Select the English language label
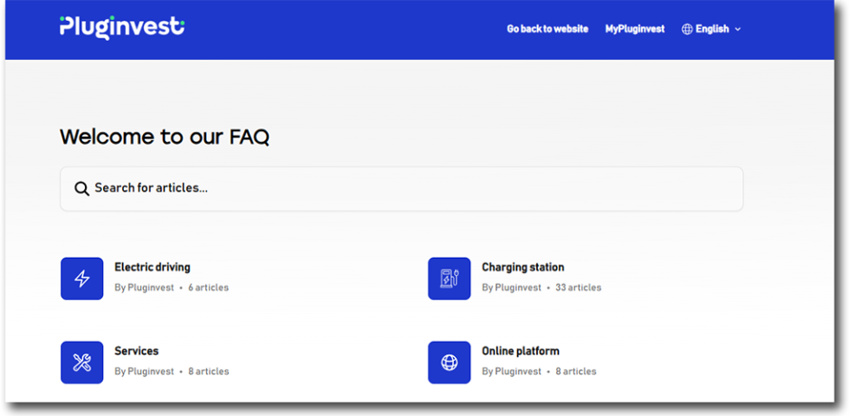Screen dimensions: 868x416 click(712, 29)
